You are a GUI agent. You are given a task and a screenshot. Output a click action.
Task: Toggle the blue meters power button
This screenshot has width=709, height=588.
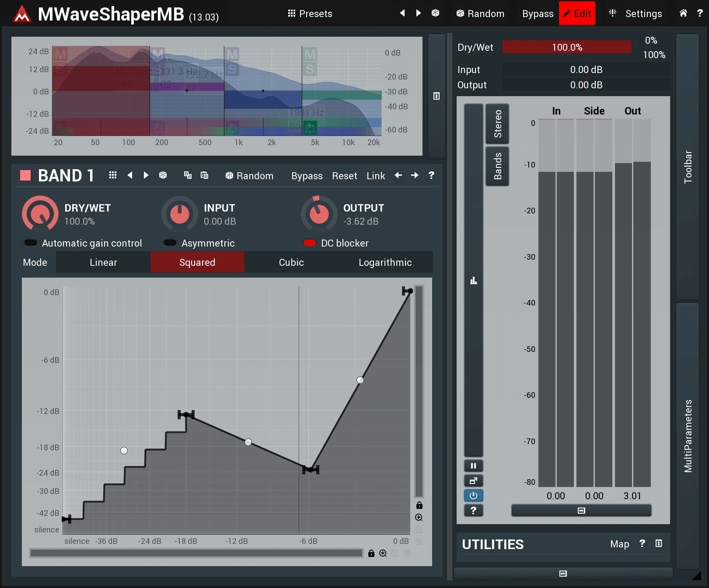click(x=473, y=496)
